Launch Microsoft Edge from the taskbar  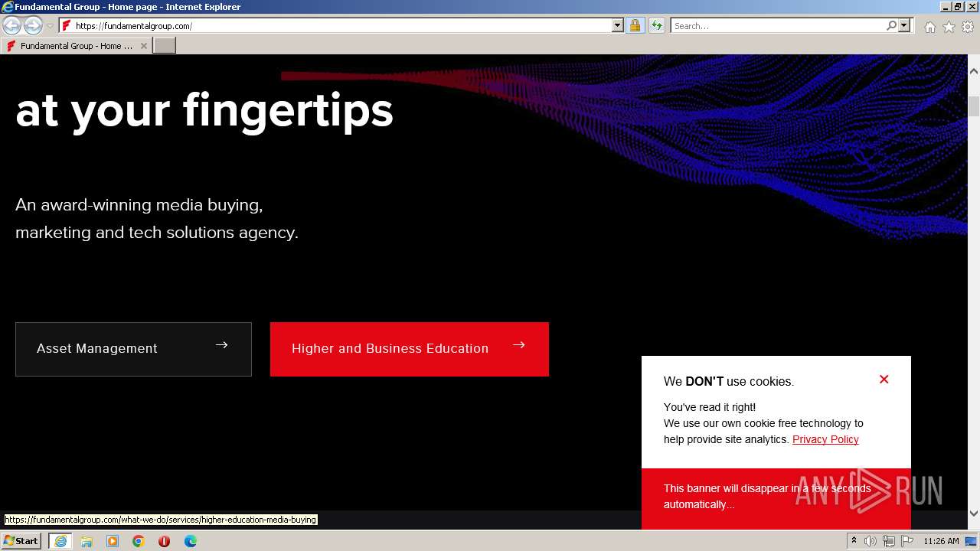(x=190, y=541)
